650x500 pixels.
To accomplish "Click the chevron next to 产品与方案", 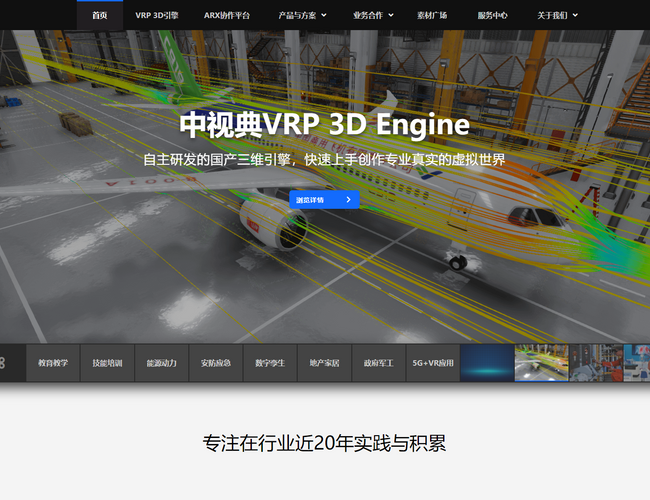I will point(332,16).
